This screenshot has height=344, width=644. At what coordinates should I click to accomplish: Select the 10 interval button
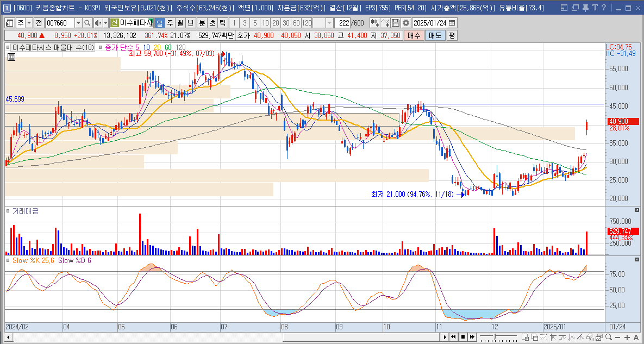coord(265,23)
